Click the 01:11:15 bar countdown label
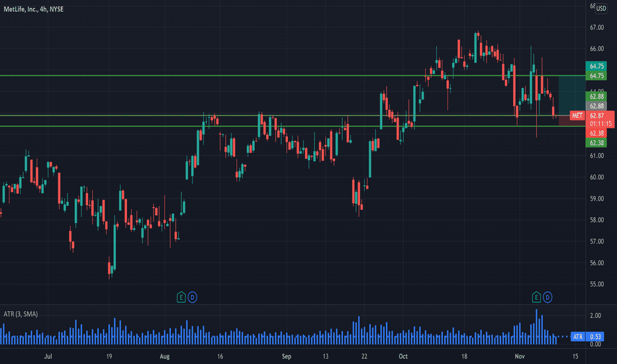 (601, 124)
